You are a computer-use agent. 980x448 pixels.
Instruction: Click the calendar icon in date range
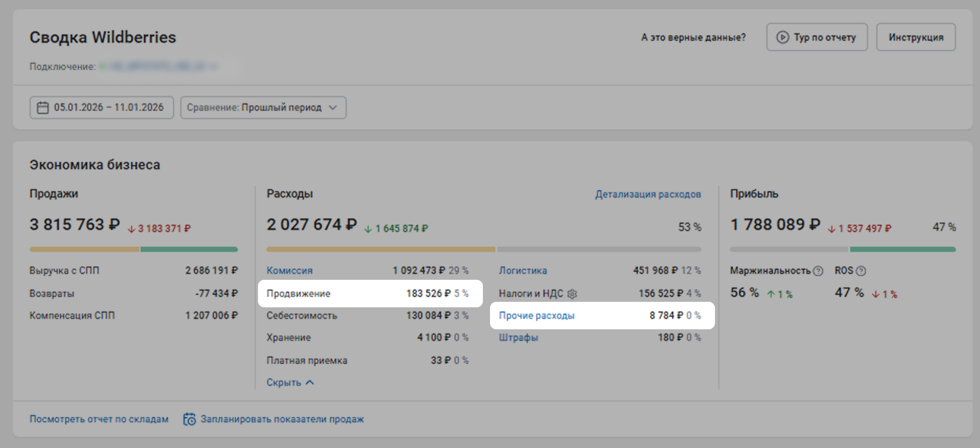pos(42,108)
